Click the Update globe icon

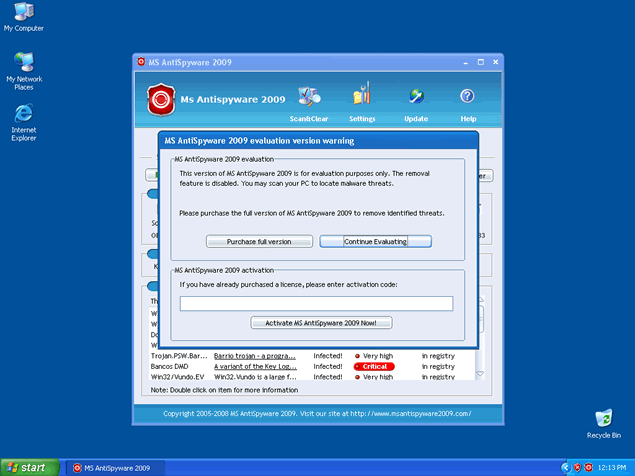coord(416,98)
